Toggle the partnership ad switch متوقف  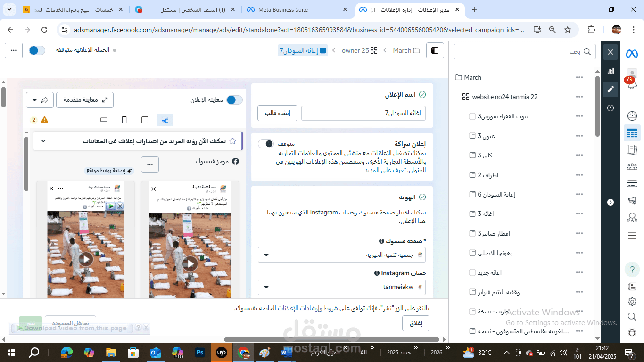265,144
